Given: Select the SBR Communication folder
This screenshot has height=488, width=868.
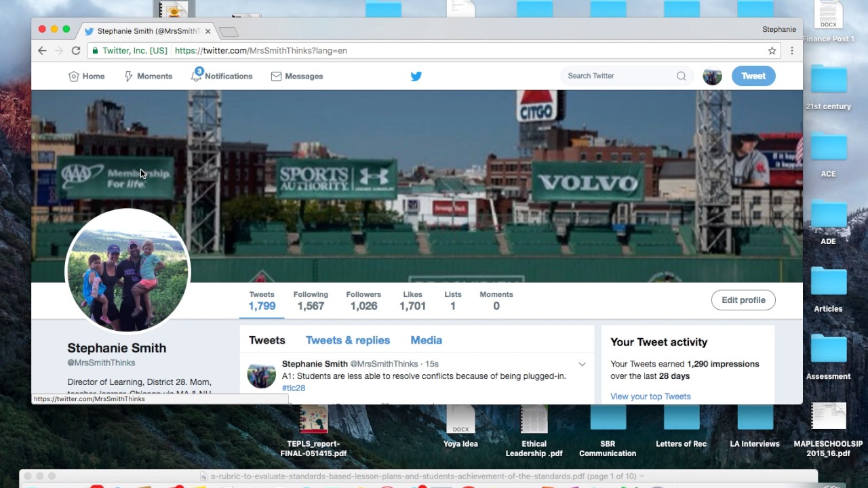Looking at the screenshot, I should coord(608,431).
